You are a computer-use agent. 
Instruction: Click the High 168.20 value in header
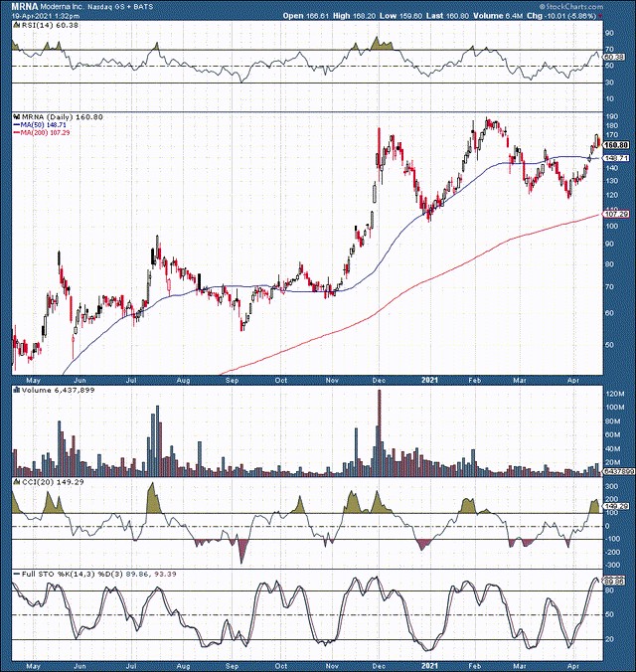pos(354,16)
